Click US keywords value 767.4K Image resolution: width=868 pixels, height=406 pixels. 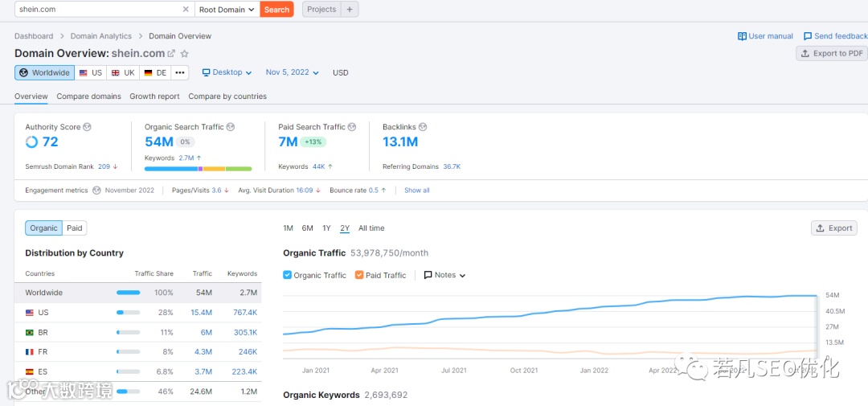pyautogui.click(x=244, y=313)
